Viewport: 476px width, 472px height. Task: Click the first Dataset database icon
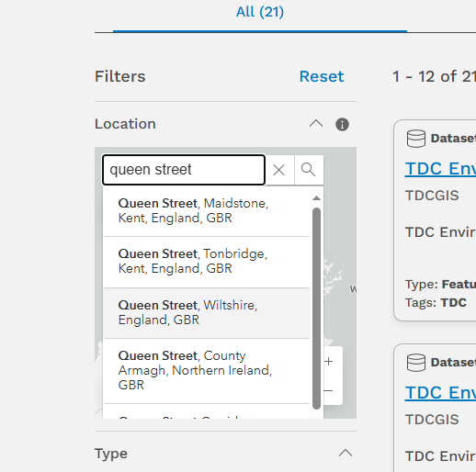click(x=416, y=139)
